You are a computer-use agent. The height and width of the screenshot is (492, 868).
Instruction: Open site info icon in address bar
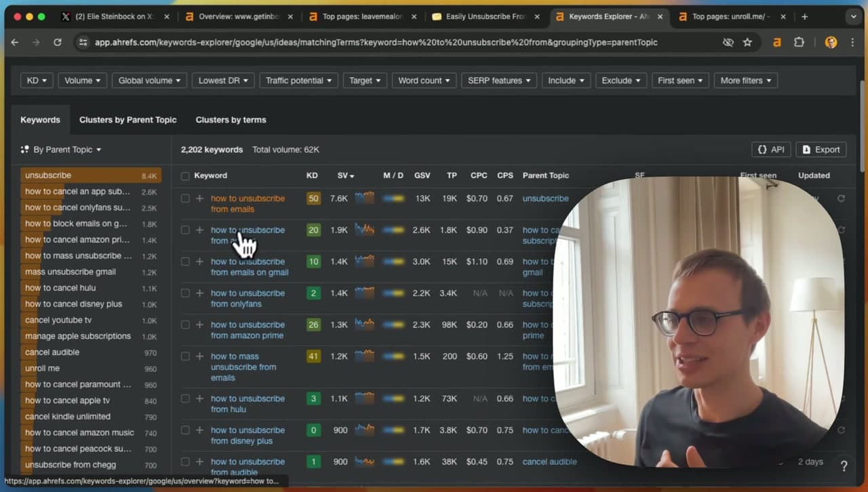[x=83, y=42]
